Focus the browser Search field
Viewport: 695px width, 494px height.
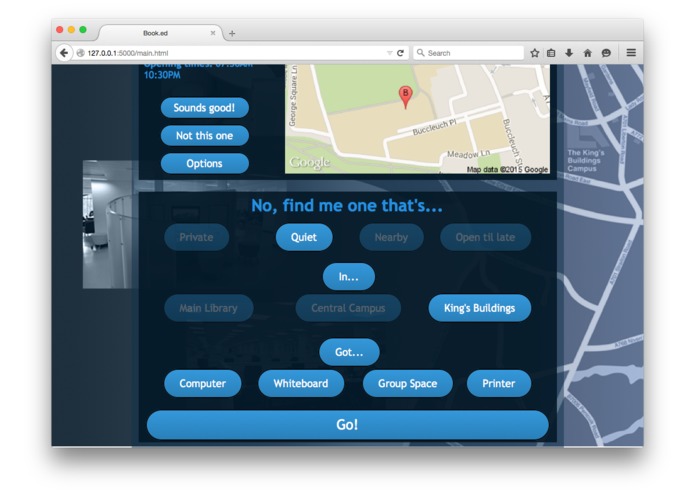coord(469,53)
